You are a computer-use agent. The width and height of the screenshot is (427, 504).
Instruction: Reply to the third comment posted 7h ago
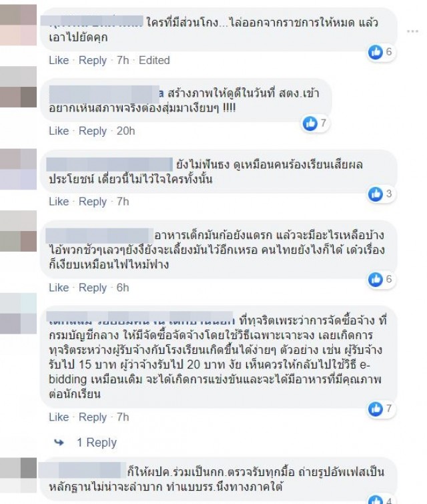click(x=93, y=202)
